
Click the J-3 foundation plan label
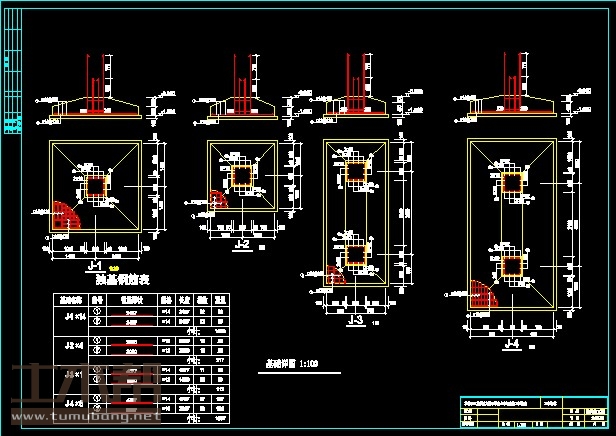pos(354,320)
